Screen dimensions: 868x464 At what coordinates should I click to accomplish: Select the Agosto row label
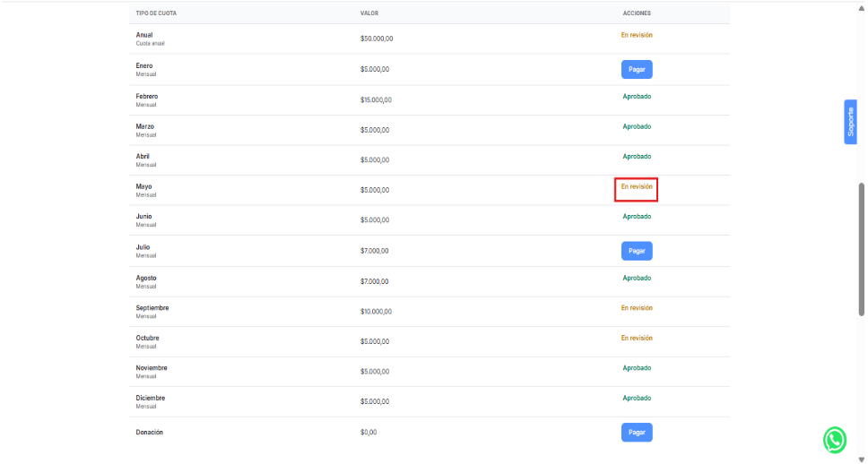click(146, 278)
